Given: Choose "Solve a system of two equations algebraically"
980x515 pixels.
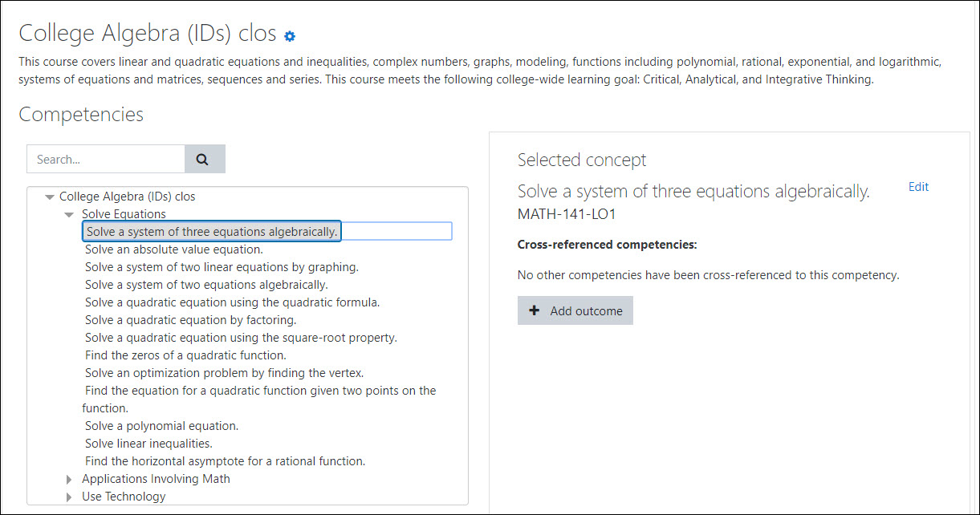Looking at the screenshot, I should (x=206, y=285).
